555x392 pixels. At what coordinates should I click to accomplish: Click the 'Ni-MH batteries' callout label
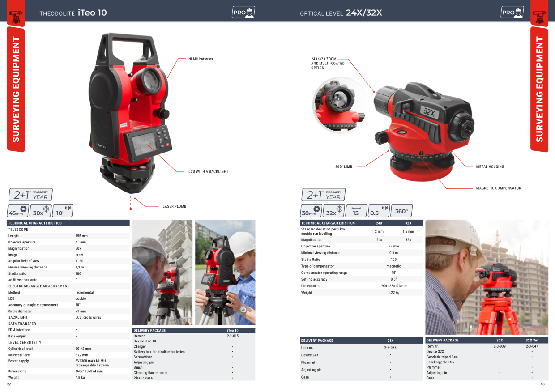(201, 59)
